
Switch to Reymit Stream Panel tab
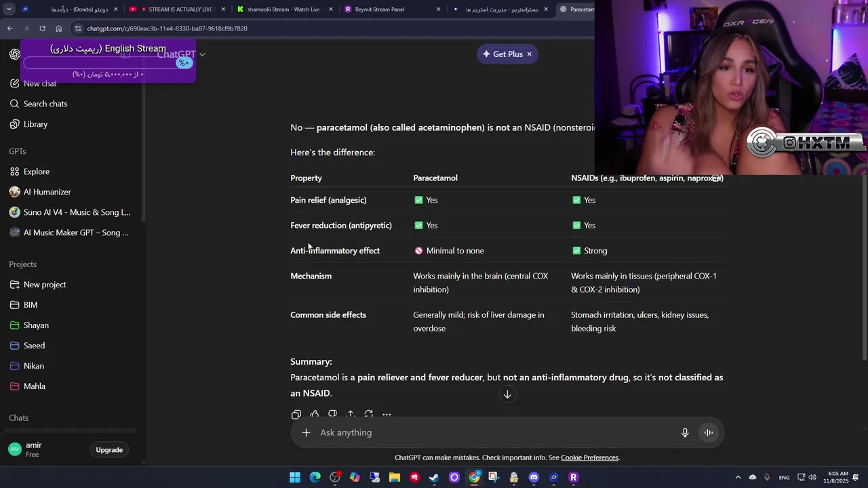pos(393,9)
